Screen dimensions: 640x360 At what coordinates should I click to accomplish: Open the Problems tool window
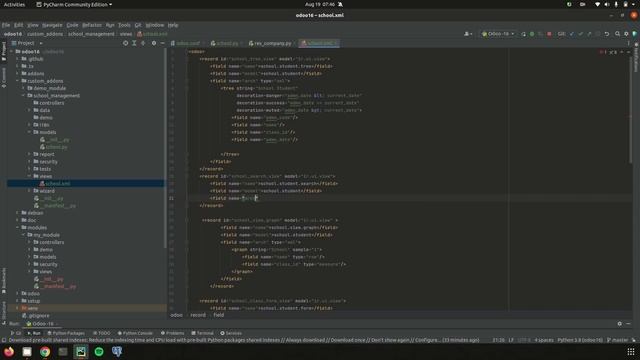[173, 333]
